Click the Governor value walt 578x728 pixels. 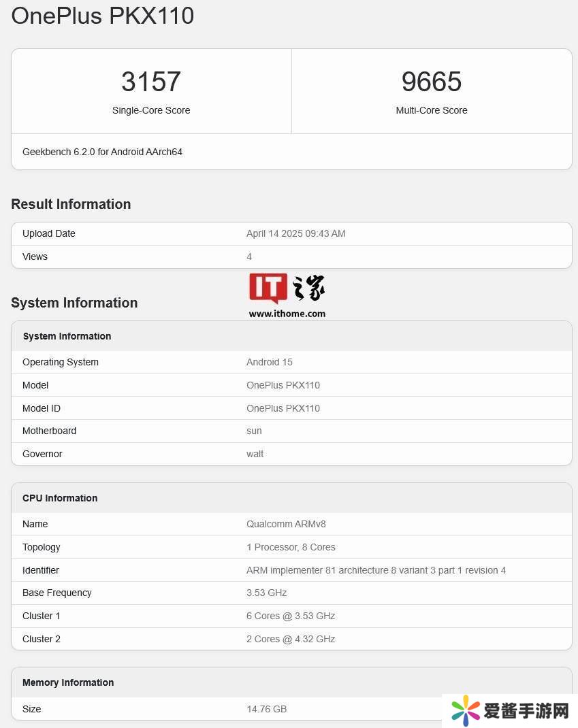(255, 454)
